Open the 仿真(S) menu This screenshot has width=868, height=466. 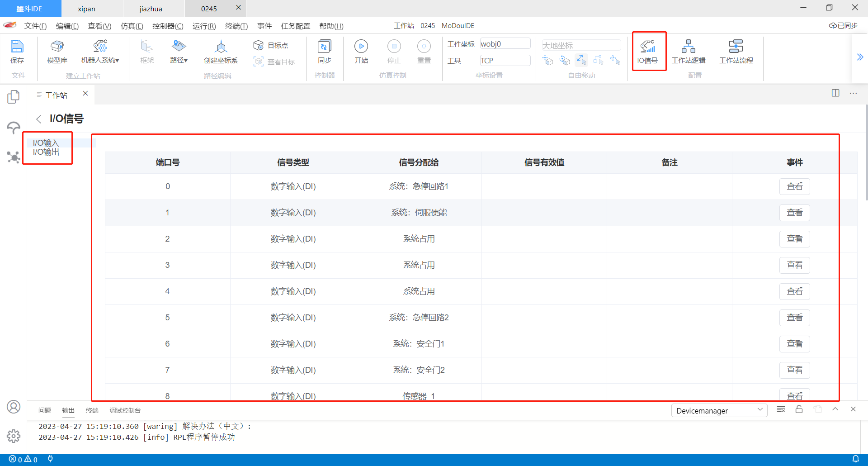point(132,26)
